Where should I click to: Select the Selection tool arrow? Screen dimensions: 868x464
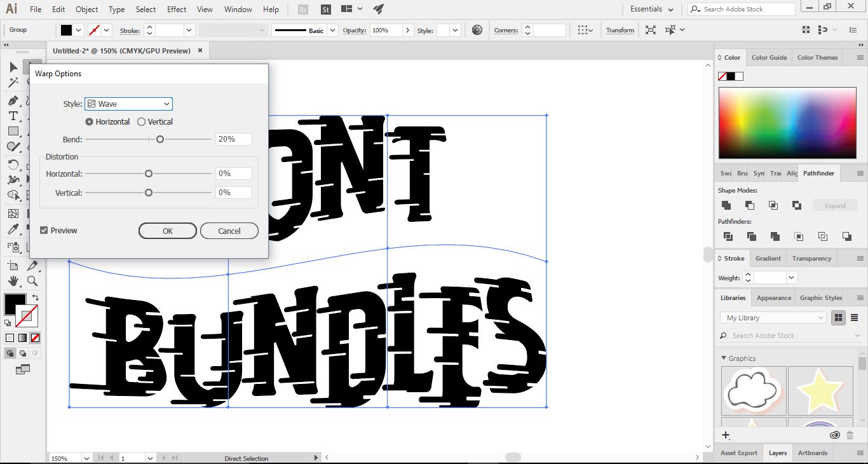pyautogui.click(x=13, y=67)
